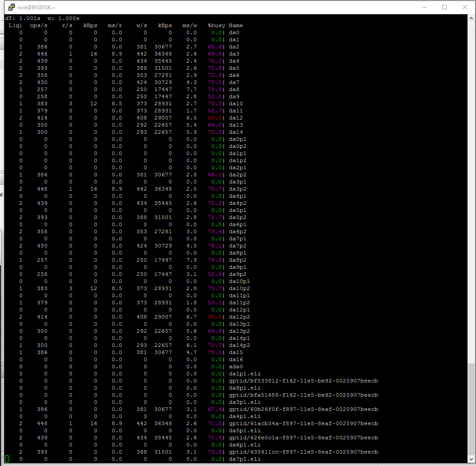Click the w/s column header
The width and height of the screenshot is (476, 466).
click(x=141, y=25)
